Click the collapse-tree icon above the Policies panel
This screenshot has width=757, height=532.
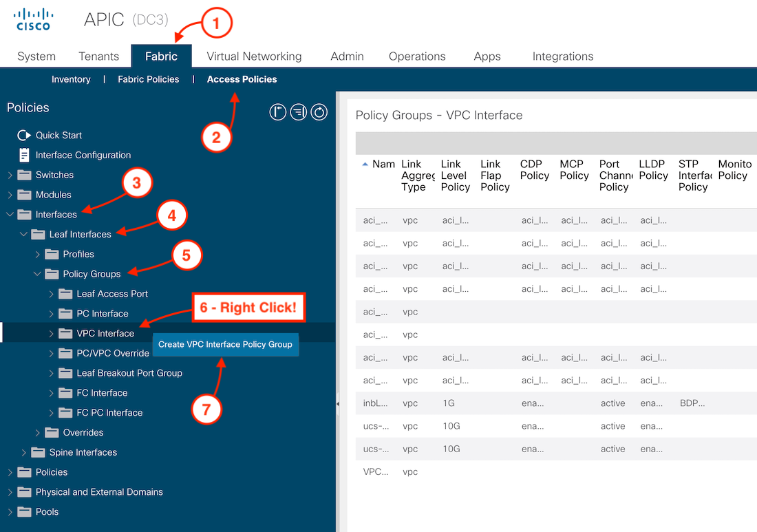tap(277, 111)
